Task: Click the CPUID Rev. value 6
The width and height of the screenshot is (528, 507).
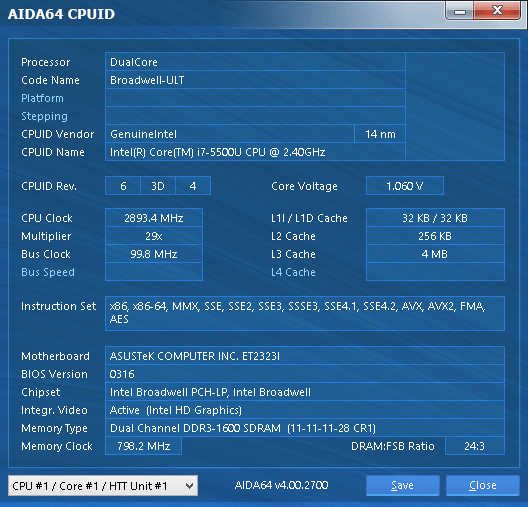Action: click(123, 185)
